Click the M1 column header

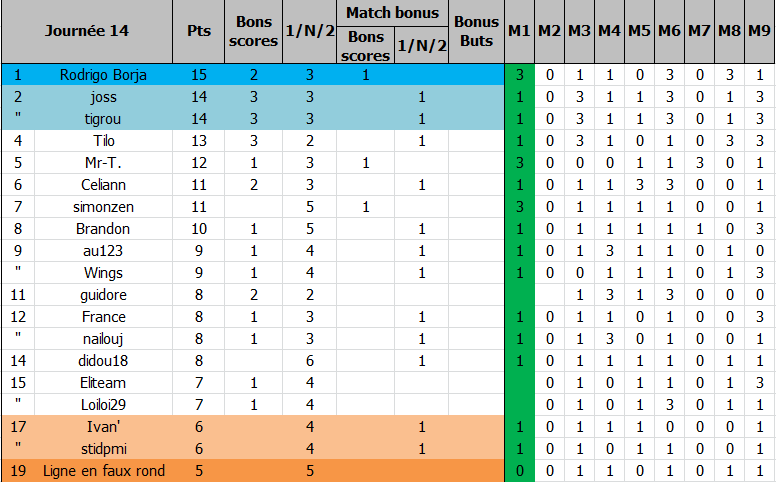(x=518, y=31)
